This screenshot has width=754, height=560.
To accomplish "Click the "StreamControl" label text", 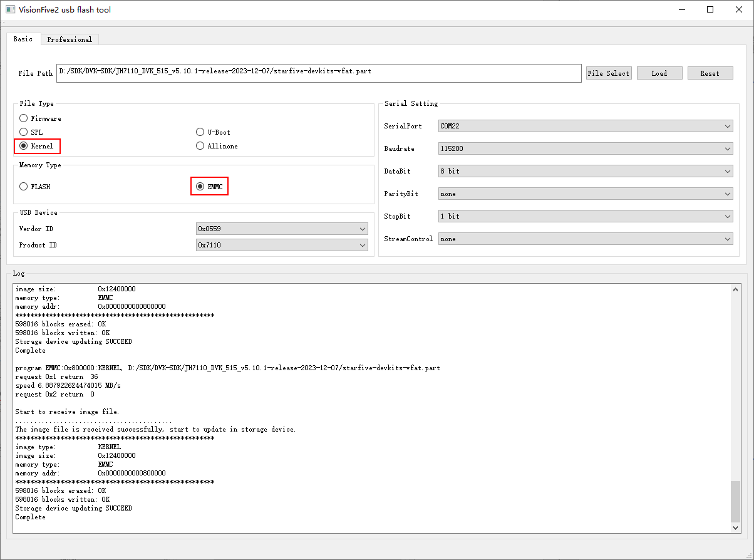I will [x=408, y=239].
